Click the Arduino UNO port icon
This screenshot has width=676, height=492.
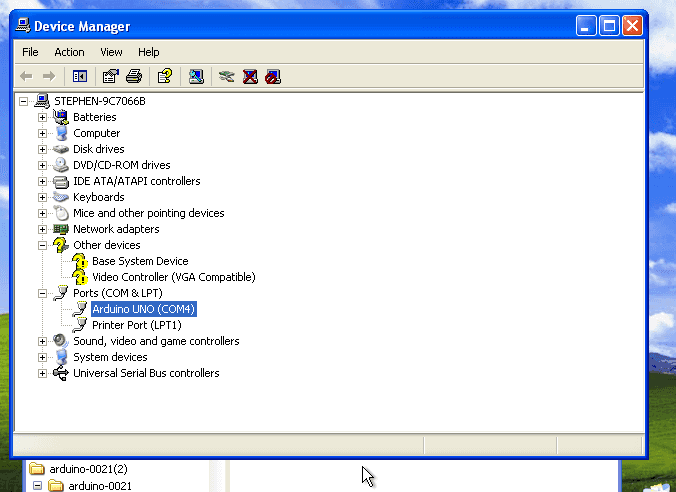tap(80, 309)
